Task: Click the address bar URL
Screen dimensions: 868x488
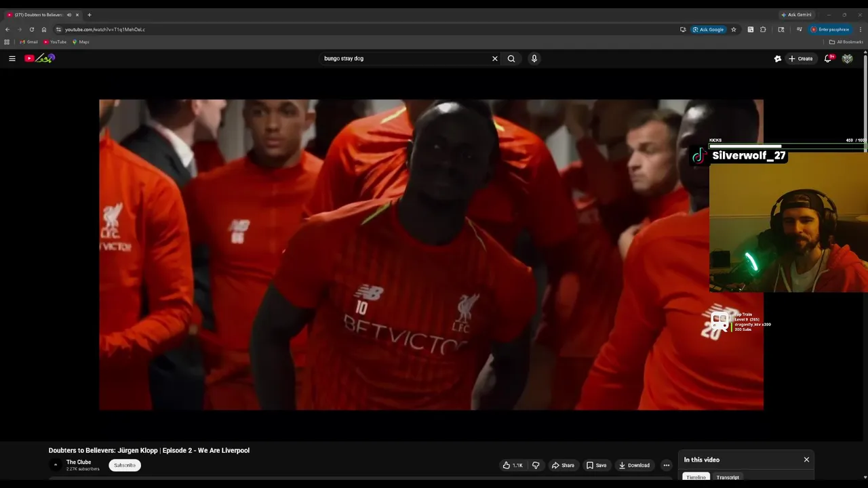Action: pyautogui.click(x=105, y=29)
